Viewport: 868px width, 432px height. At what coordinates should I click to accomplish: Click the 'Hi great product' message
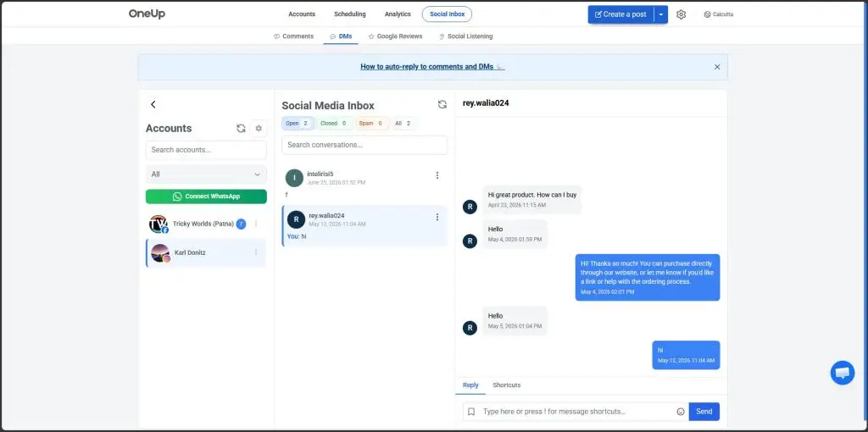coord(531,199)
